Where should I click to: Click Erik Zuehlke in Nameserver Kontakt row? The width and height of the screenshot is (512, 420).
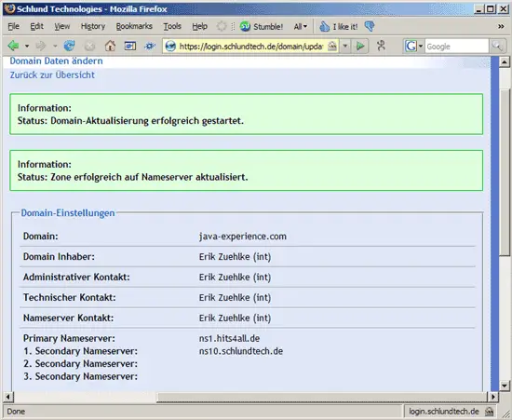point(235,318)
